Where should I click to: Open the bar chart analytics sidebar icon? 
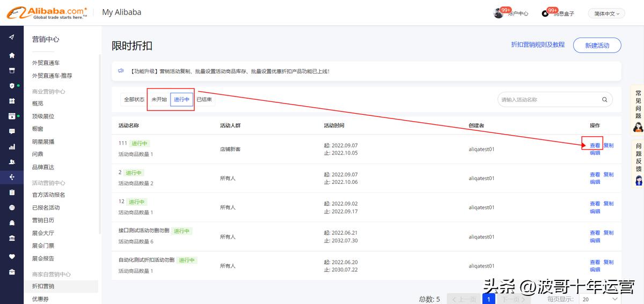pyautogui.click(x=12, y=146)
